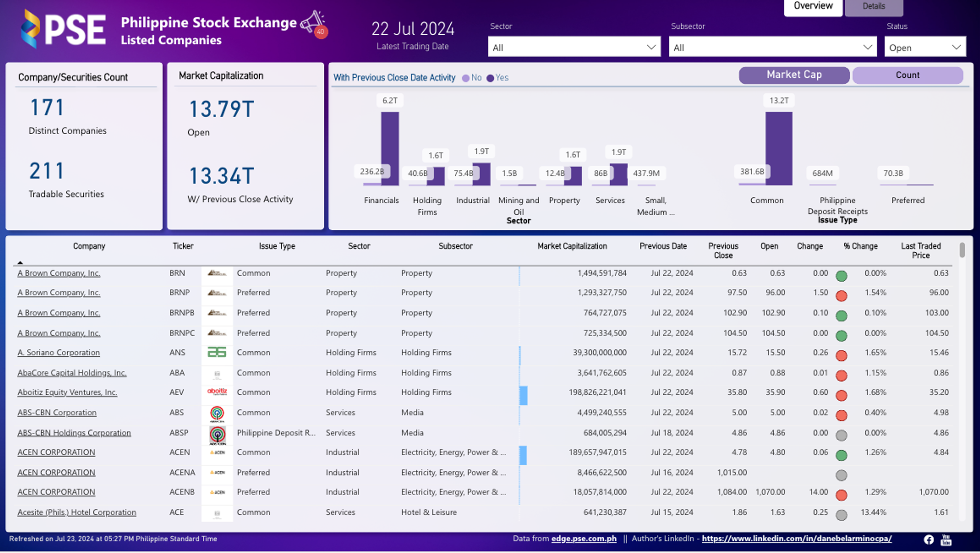This screenshot has width=980, height=553.
Task: Switch to the Details tab
Action: pos(874,6)
